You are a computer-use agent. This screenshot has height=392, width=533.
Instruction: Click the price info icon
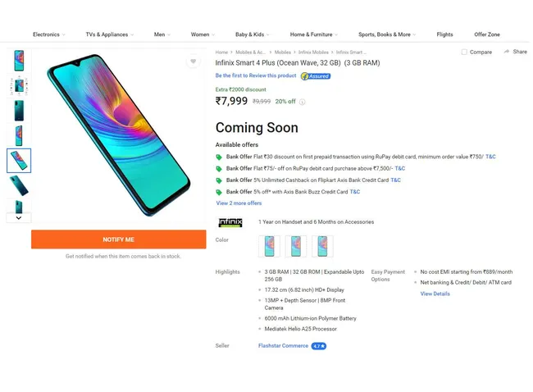click(302, 103)
